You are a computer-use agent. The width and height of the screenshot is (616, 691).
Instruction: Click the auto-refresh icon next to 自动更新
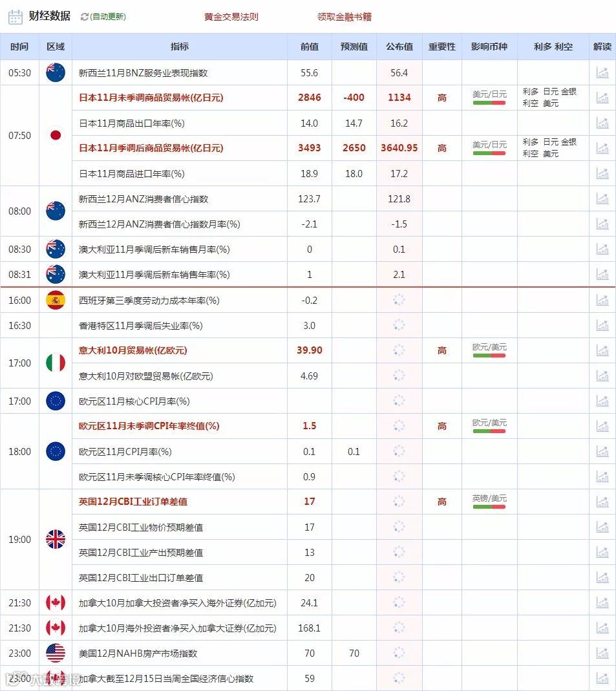tap(85, 17)
